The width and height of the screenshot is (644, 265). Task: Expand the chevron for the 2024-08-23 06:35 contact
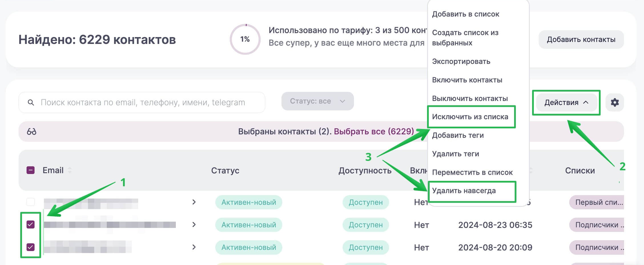[194, 224]
